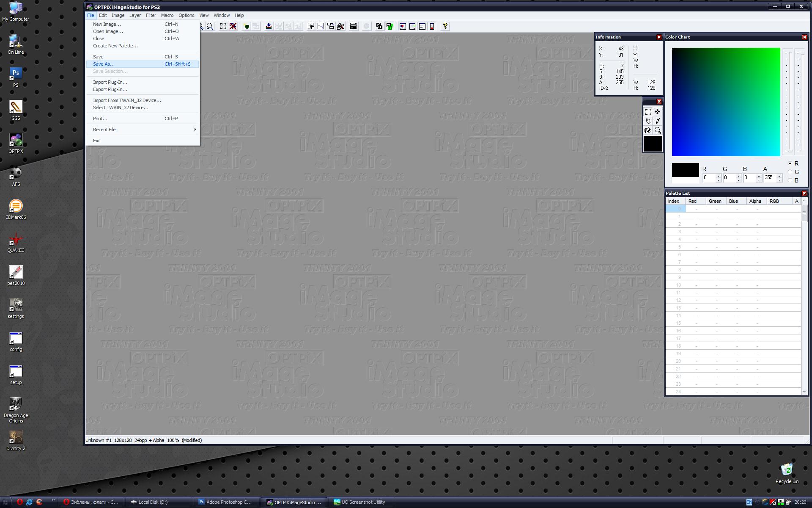812x508 pixels.
Task: Switch to Adobe Photoshop in taskbar
Action: click(228, 502)
